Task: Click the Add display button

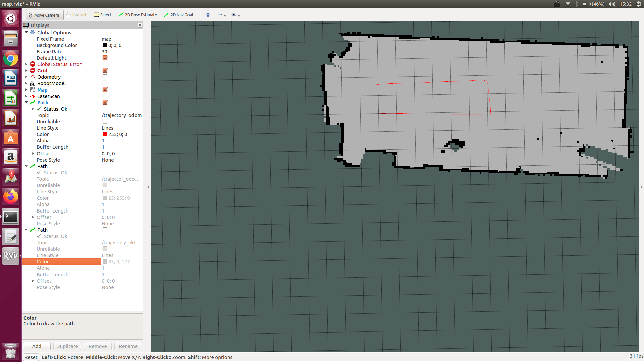Action: [x=37, y=346]
